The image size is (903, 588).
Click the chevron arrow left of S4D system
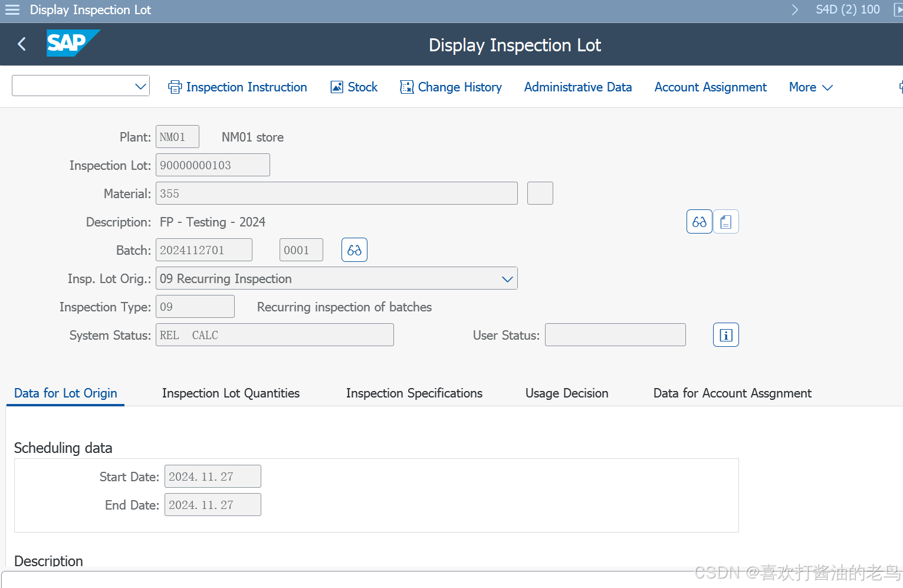tap(794, 10)
